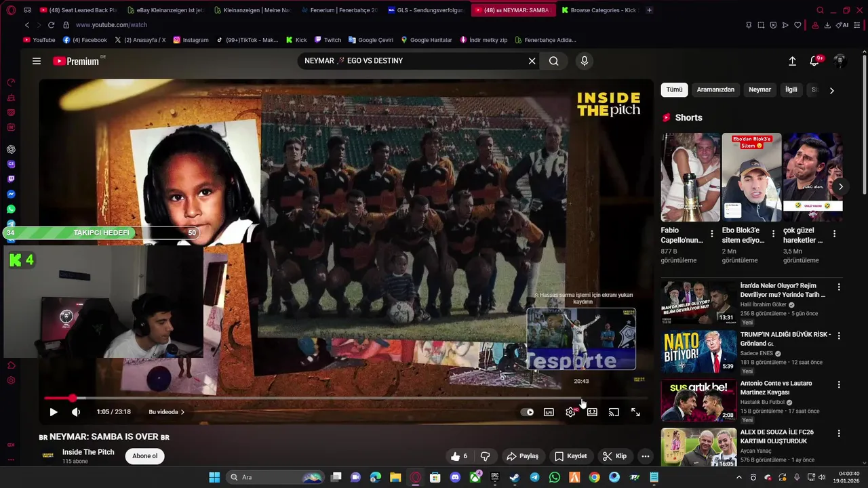Like the video with thumbs up

pyautogui.click(x=460, y=456)
